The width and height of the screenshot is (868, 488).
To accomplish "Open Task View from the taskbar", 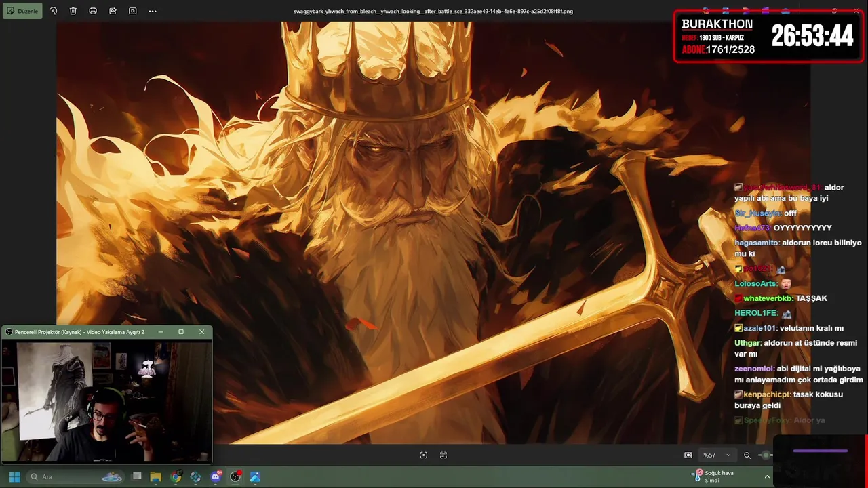I will click(136, 476).
